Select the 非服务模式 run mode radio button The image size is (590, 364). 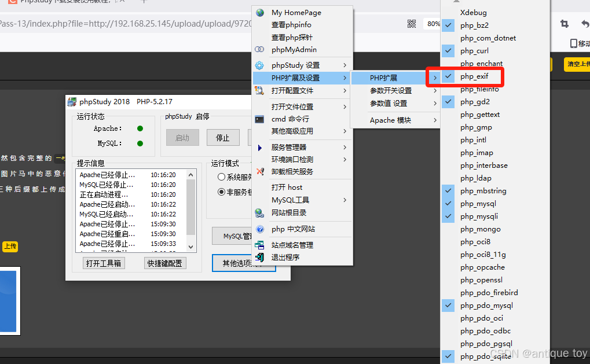221,192
